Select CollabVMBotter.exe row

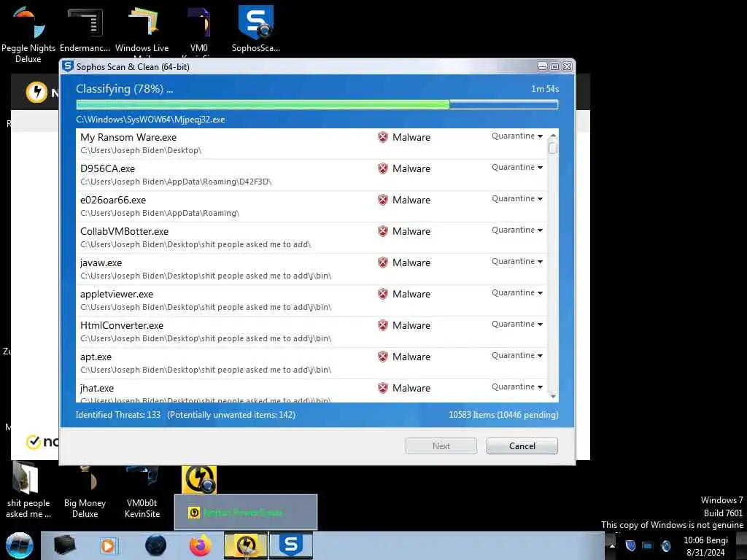coord(311,238)
